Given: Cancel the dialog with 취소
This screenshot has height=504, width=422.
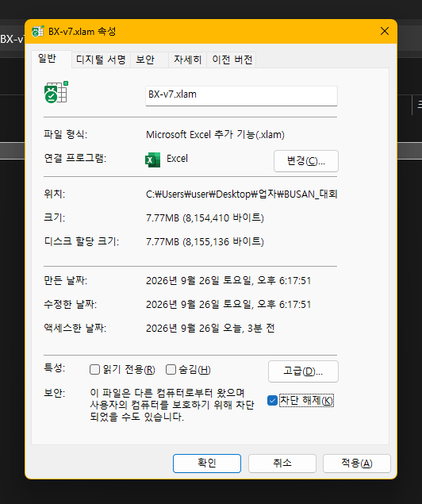Looking at the screenshot, I should [282, 464].
